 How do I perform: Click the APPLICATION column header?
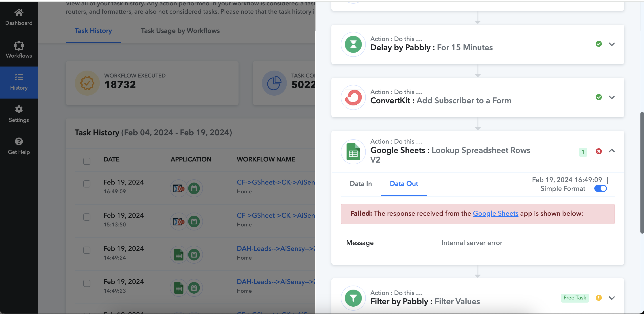pos(191,159)
